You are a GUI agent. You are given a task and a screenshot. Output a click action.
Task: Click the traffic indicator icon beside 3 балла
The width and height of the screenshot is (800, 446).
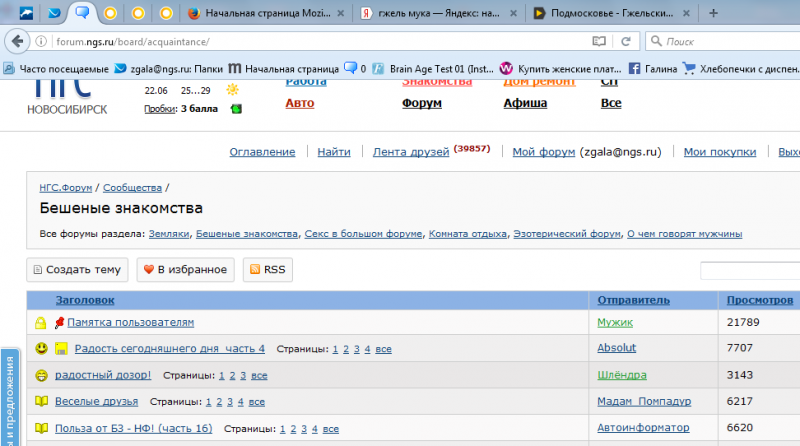(x=236, y=109)
